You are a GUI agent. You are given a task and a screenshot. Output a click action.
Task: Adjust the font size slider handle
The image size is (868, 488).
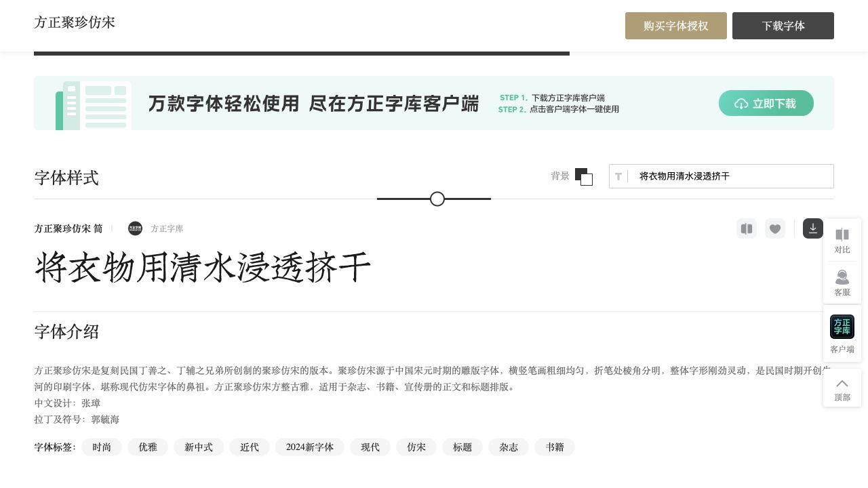[x=437, y=199]
